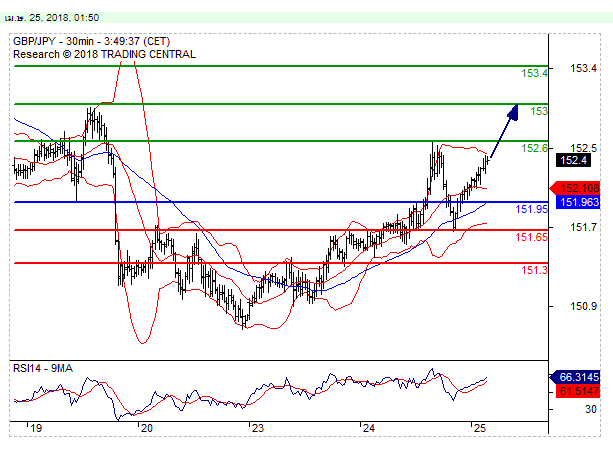Click the 152.5 price axis tick label
The height and width of the screenshot is (455, 613).
coord(584,148)
